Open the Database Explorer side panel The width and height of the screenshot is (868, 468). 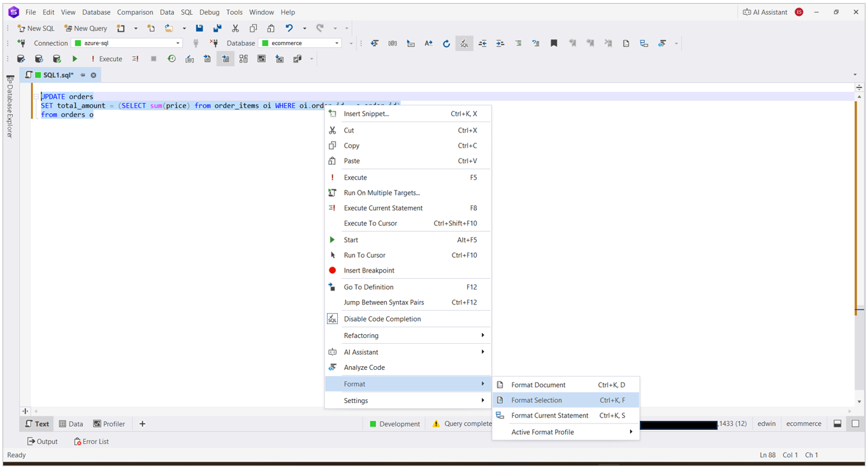click(x=10, y=107)
